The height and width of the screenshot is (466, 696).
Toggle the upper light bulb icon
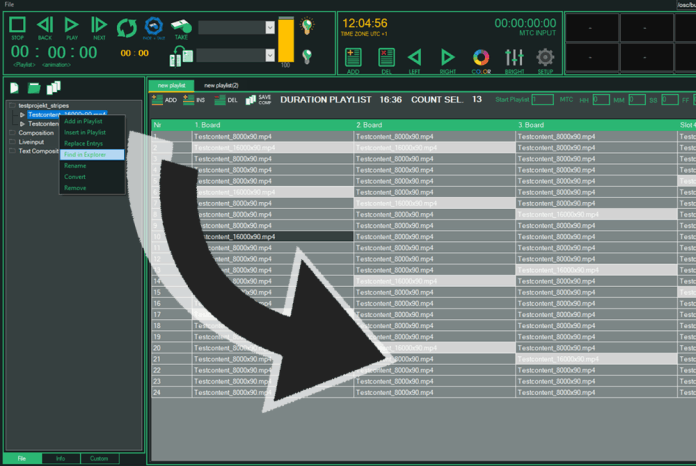coord(307,24)
